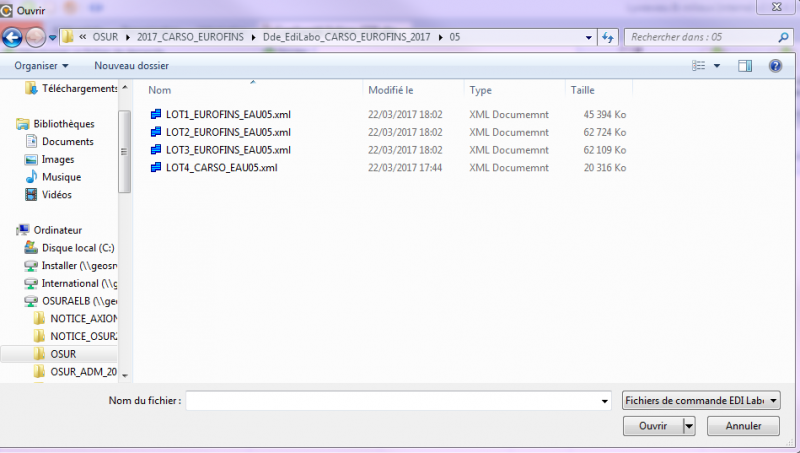Open the Organiser dropdown menu
This screenshot has width=800, height=453.
(42, 66)
